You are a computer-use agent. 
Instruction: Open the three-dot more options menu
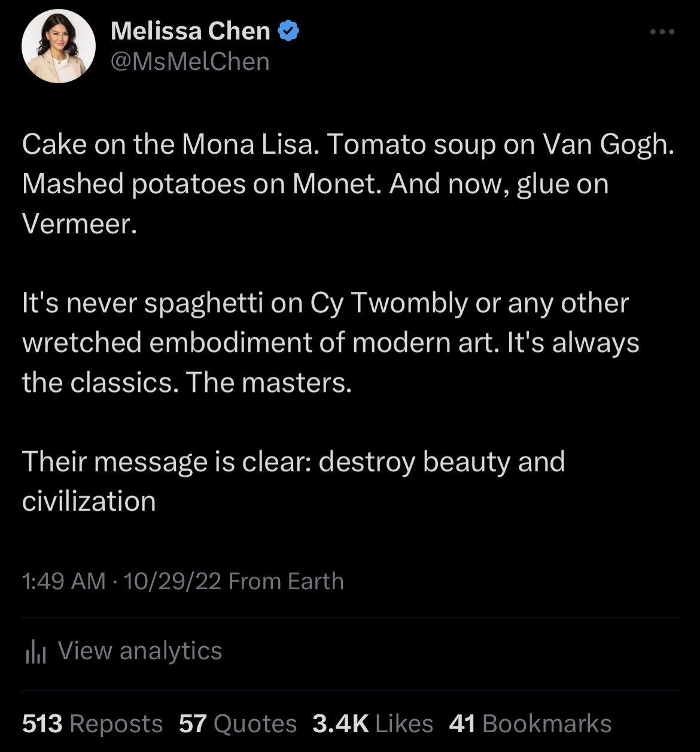click(662, 32)
